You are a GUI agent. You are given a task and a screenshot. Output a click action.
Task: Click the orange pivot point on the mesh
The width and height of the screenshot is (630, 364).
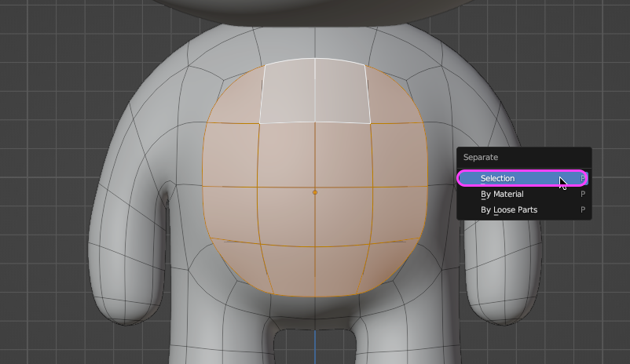[315, 193]
